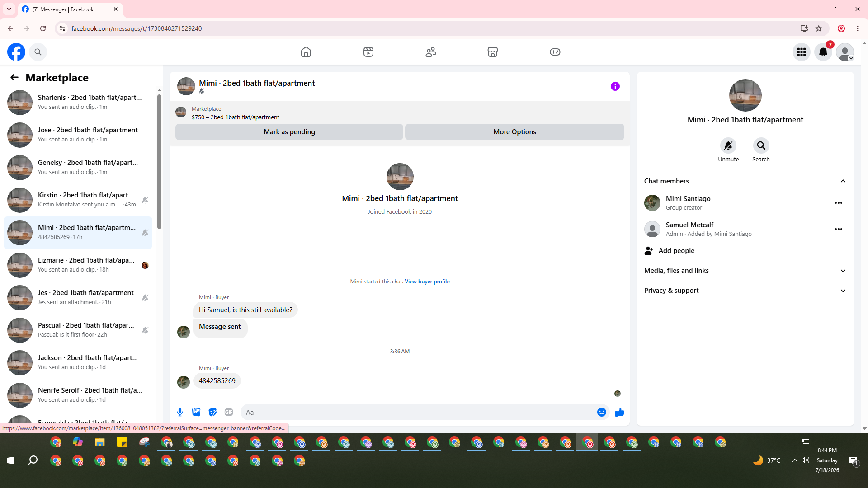The image size is (868, 488).
Task: Open options for Mimi Santiago member
Action: [839, 203]
